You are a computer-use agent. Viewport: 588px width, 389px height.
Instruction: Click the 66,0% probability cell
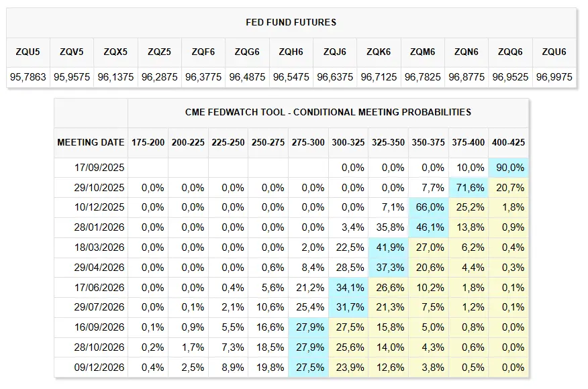[x=429, y=207]
